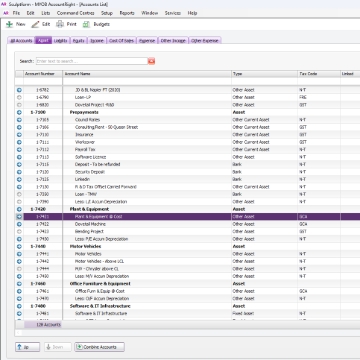
Task: Sort by the Account Name column header
Action: tap(147, 74)
